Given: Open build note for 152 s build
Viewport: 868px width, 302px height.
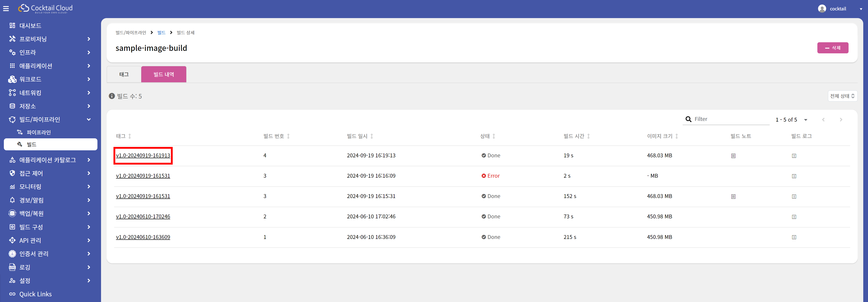Looking at the screenshot, I should tap(733, 196).
